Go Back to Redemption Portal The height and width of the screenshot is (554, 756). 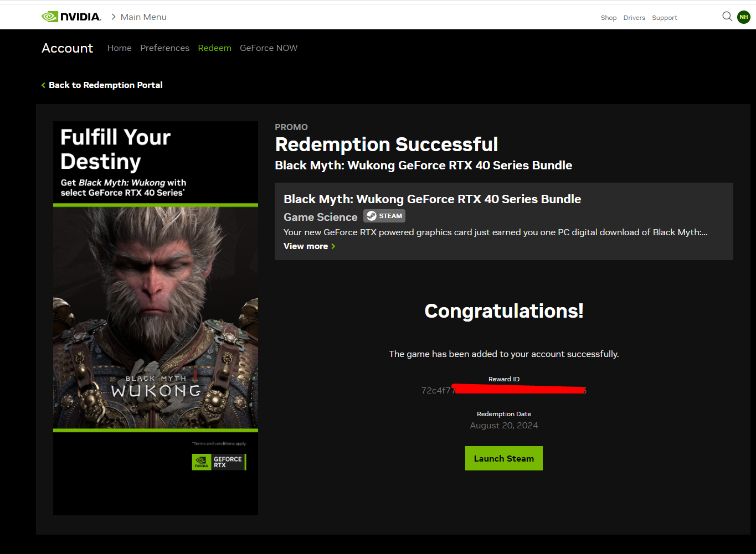coord(105,85)
